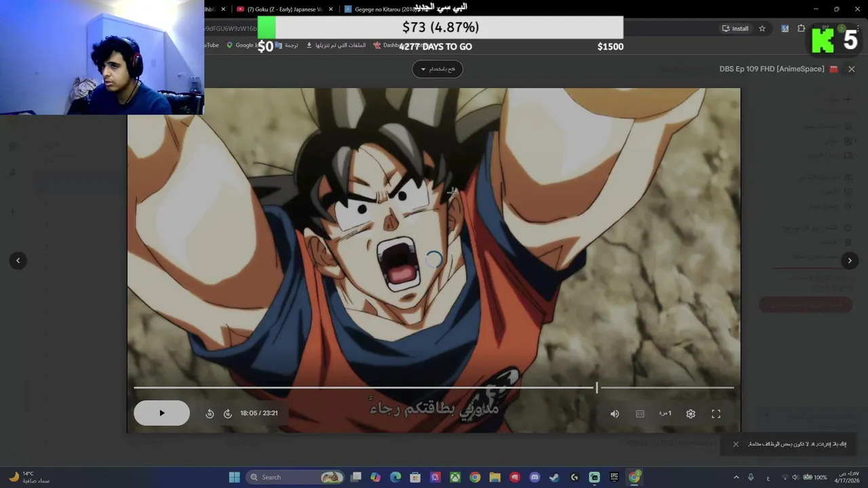Open playback speed 1x menu
Screen dimensions: 868x488
pos(665,413)
